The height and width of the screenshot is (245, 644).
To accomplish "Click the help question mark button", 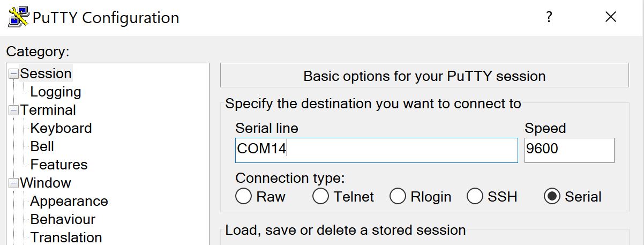I will click(x=549, y=17).
